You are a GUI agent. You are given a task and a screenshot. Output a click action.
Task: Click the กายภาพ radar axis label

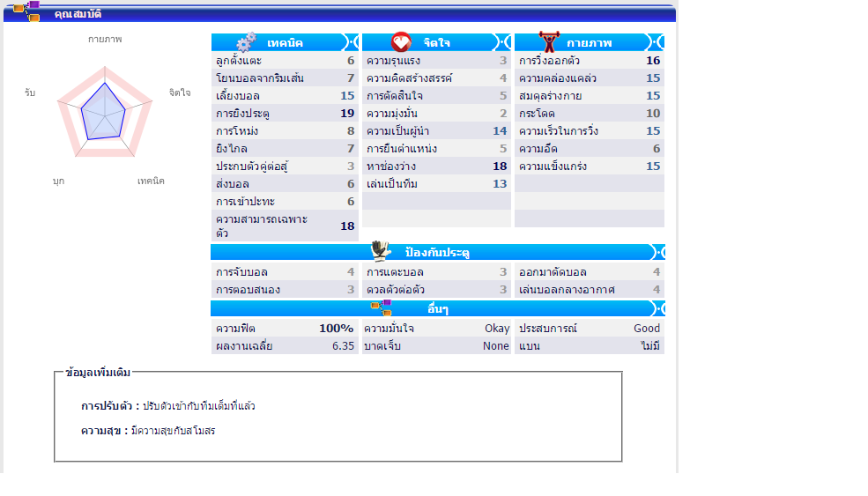pos(105,40)
